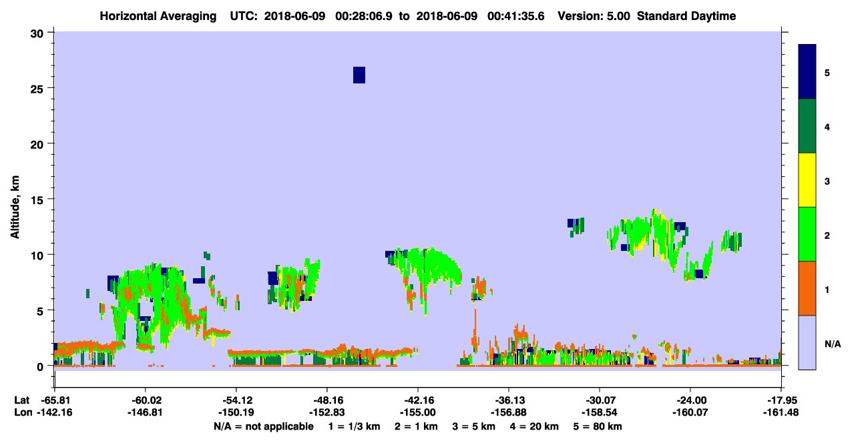Click the '3 = 5 km' legend note
This screenshot has height=445, width=868.
pyautogui.click(x=474, y=426)
